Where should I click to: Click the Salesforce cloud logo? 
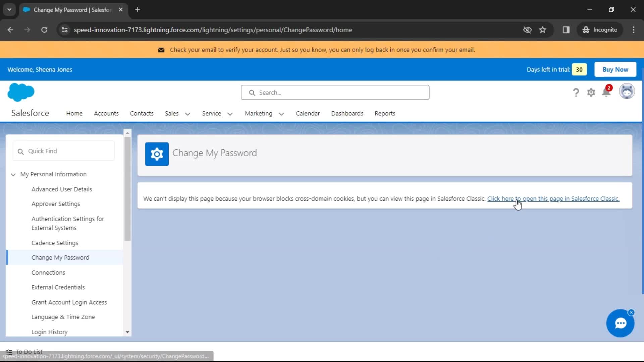tap(21, 92)
